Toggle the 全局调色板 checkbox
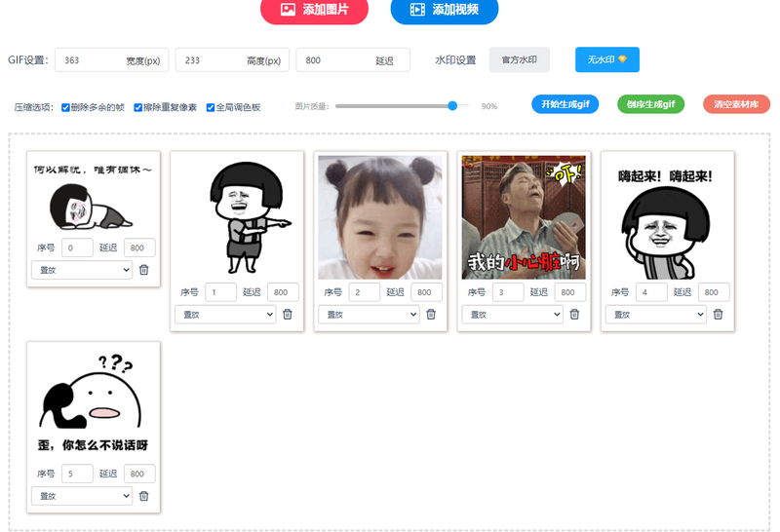780x532 pixels. (211, 107)
